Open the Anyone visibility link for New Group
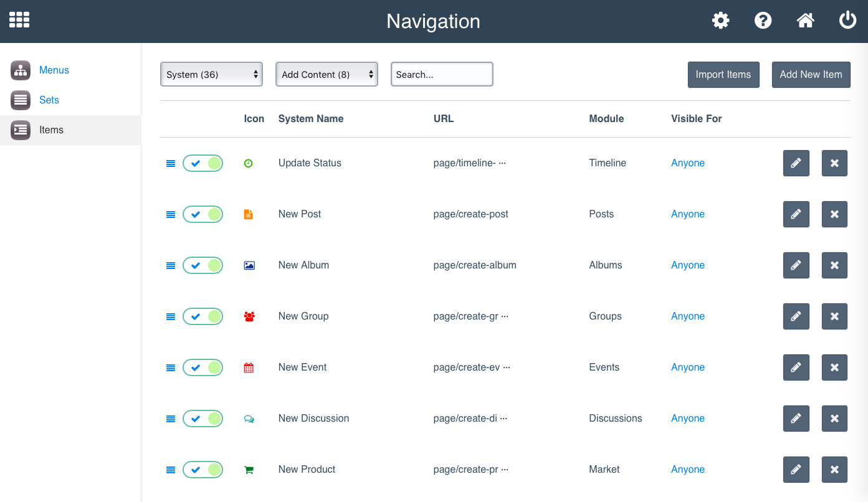 687,316
